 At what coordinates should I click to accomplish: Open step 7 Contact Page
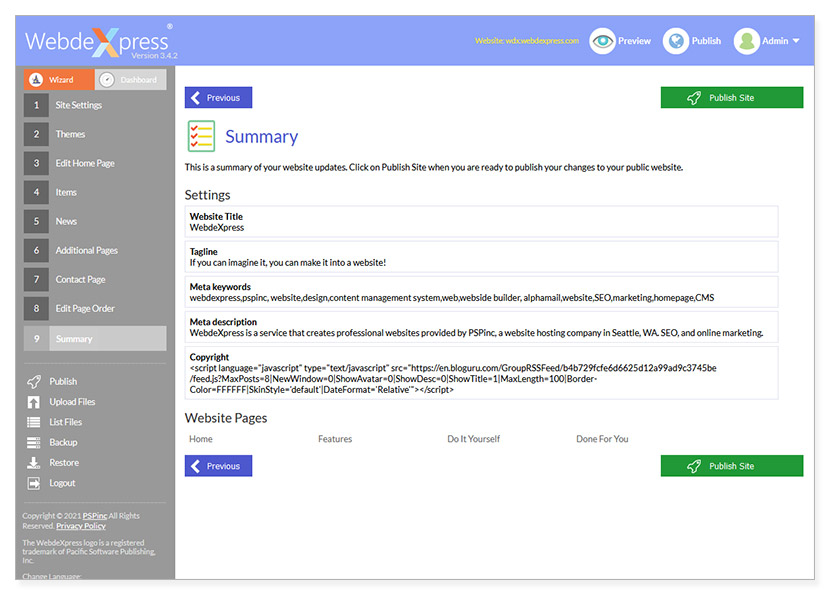[95, 280]
